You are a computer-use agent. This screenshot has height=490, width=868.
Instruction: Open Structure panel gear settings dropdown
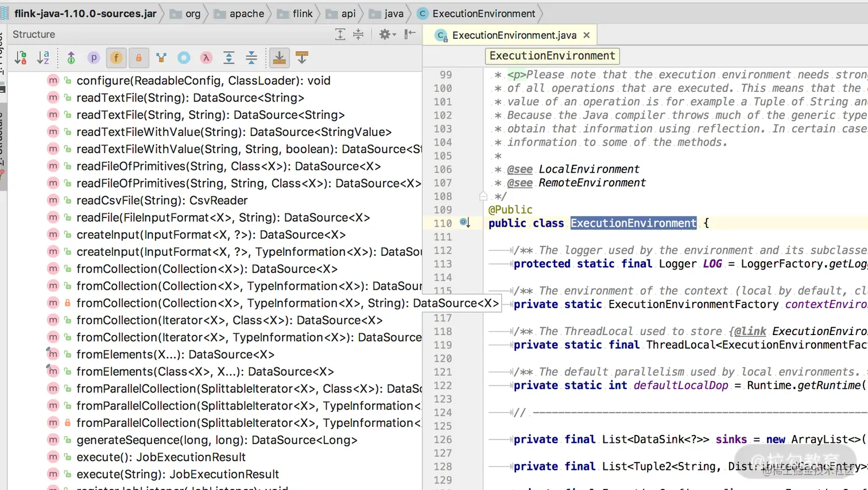click(x=387, y=34)
